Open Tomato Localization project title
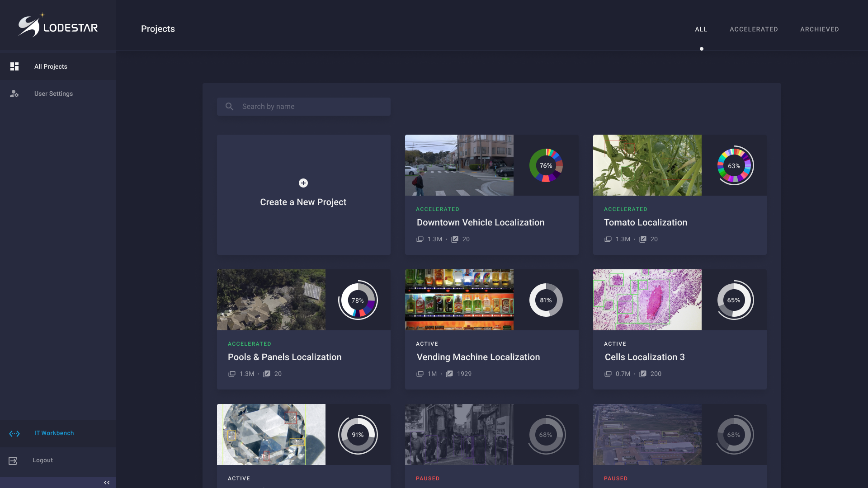Screen dimensions: 868x488 [x=645, y=222]
